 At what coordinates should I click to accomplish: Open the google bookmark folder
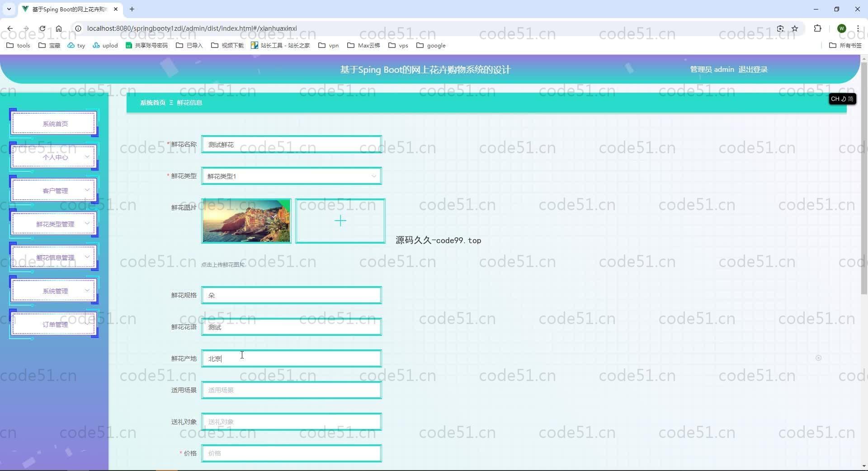tap(431, 45)
